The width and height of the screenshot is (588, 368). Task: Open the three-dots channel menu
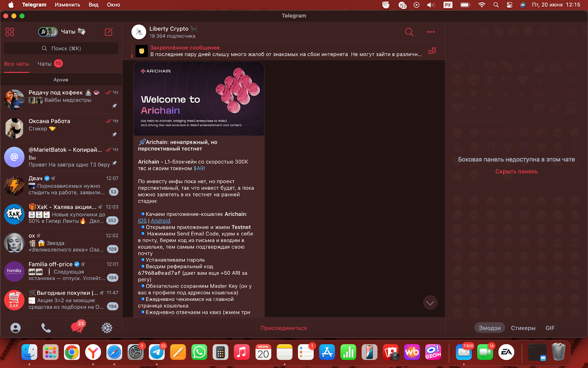click(x=431, y=32)
